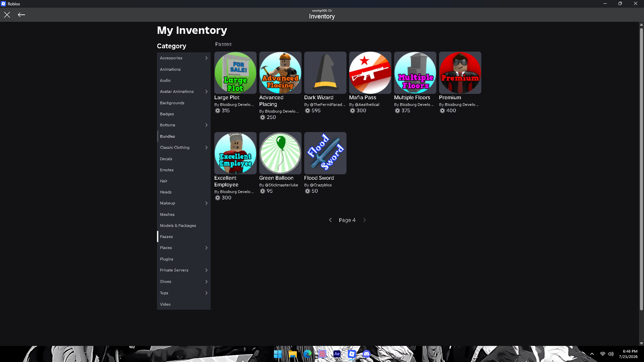Open the Multiple Floors pass thumbnail

[x=415, y=73]
